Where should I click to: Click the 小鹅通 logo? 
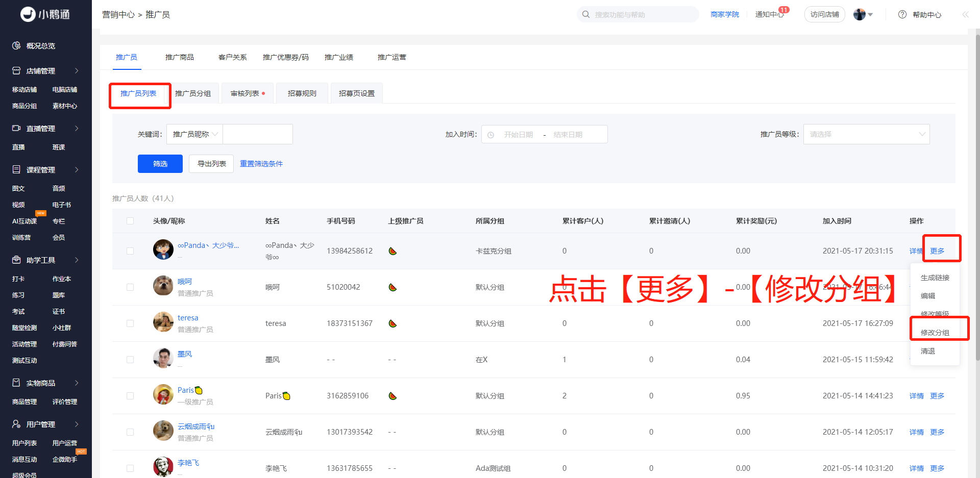click(45, 14)
